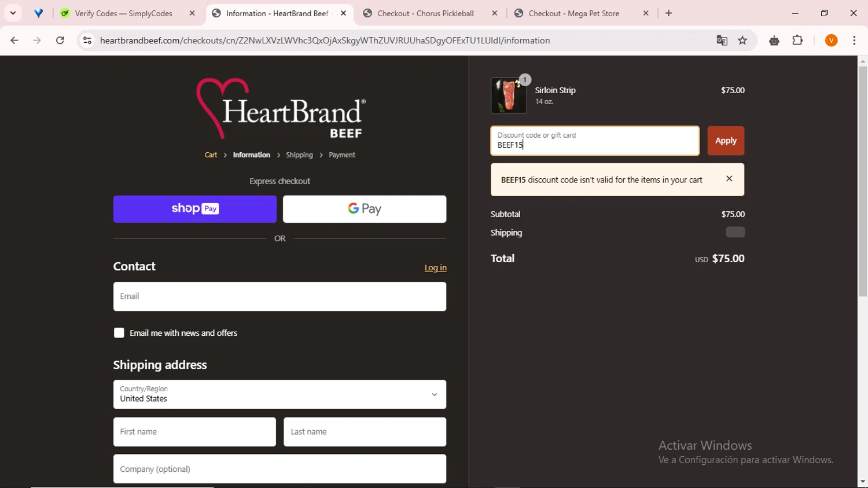Close the Mega Pet Store tab

[x=646, y=13]
